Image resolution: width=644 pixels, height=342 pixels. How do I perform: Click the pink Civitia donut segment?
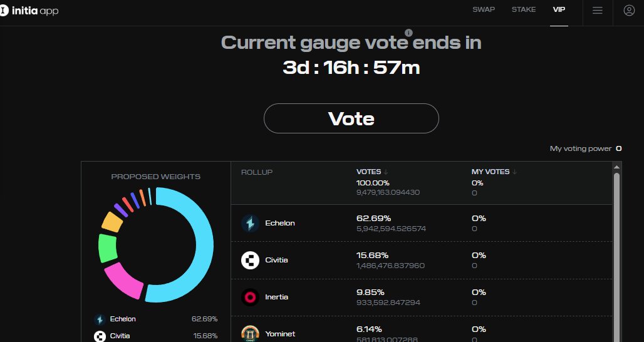122,279
